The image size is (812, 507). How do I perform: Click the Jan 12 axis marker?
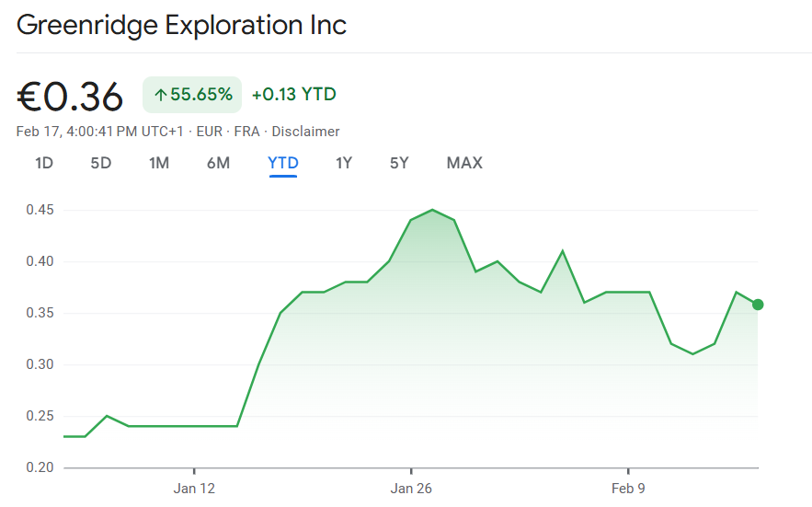(x=194, y=488)
